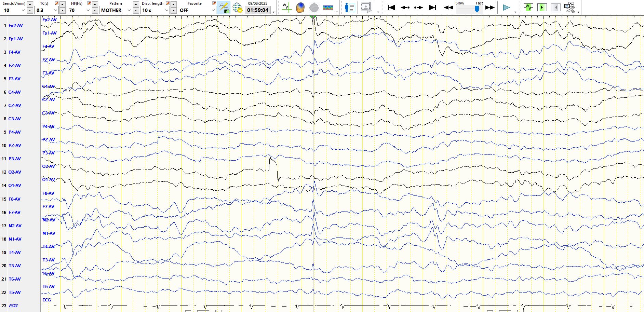Image resolution: width=644 pixels, height=312 pixels.
Task: Expand the Pattern MOTHER dropdown
Action: [x=129, y=10]
